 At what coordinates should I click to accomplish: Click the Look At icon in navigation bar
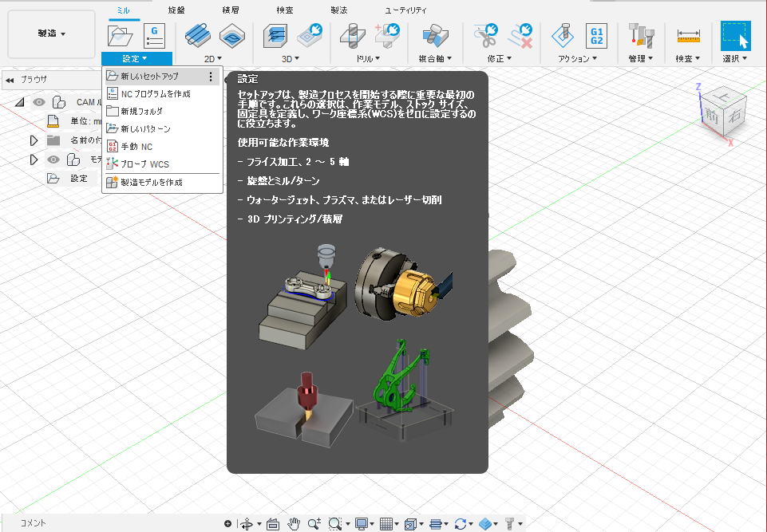click(x=273, y=524)
